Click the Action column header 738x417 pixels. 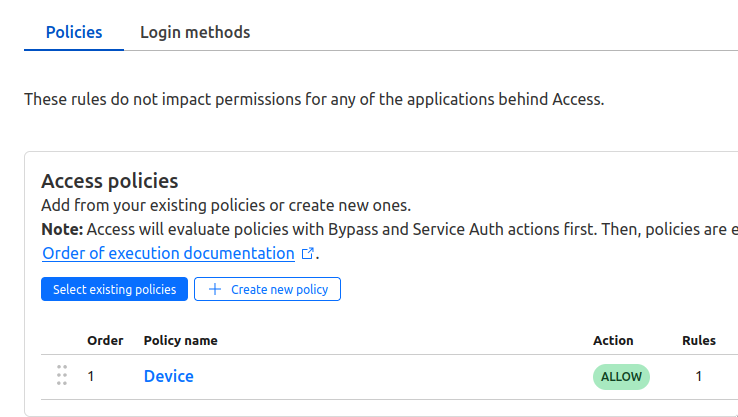click(613, 340)
